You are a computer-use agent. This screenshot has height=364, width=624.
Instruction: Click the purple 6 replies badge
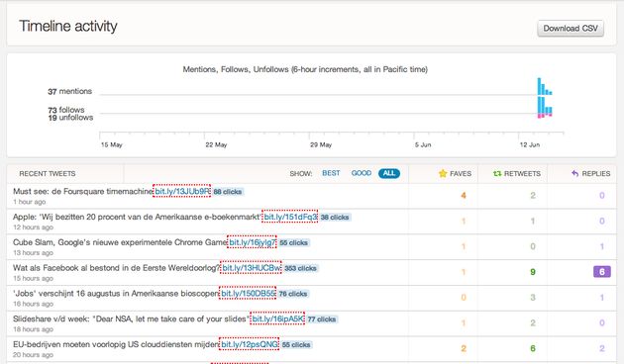[602, 272]
